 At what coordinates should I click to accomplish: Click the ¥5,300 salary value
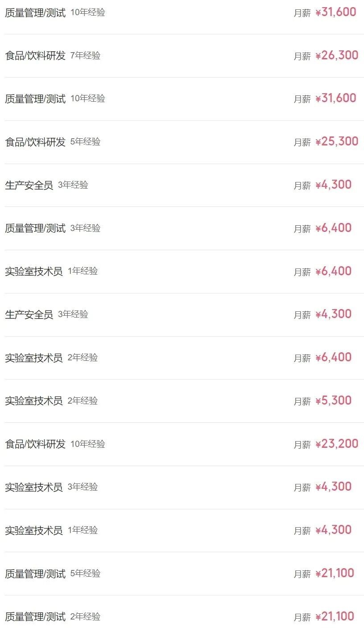[333, 401]
